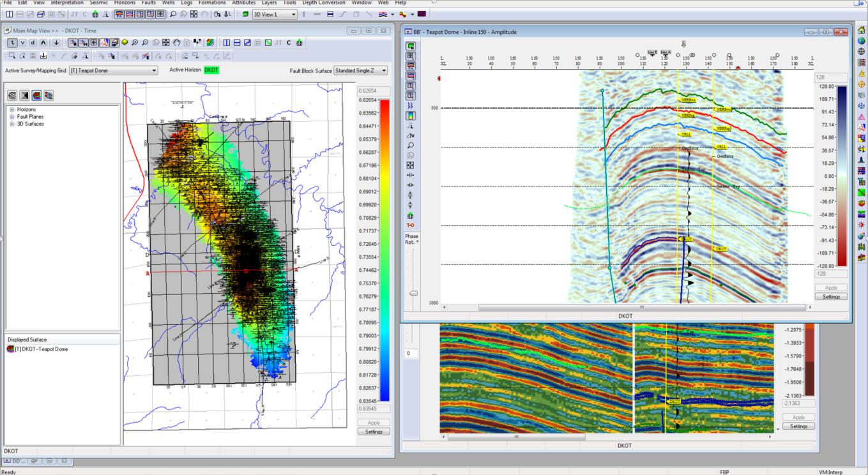Click the horizontal stretch icon in seismic toolbar

tap(411, 176)
